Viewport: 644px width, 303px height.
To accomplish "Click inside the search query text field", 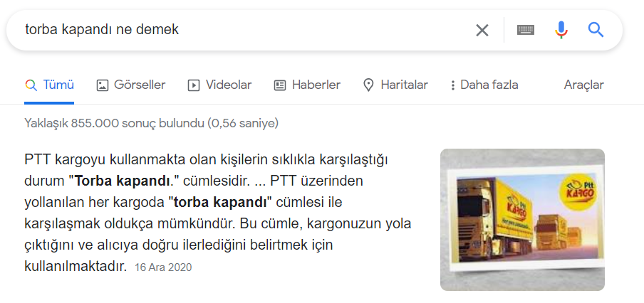I will 246,30.
